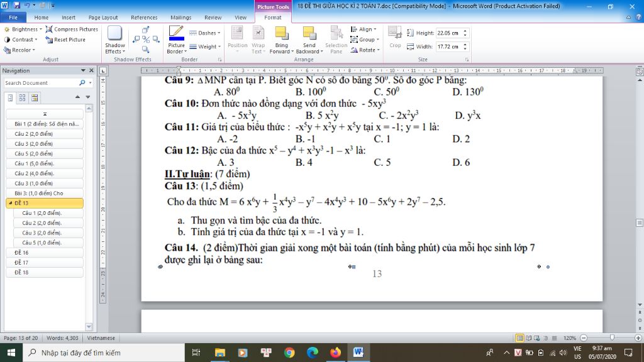644x362 pixels.
Task: Open Word Help question mark icon
Action: [638, 17]
